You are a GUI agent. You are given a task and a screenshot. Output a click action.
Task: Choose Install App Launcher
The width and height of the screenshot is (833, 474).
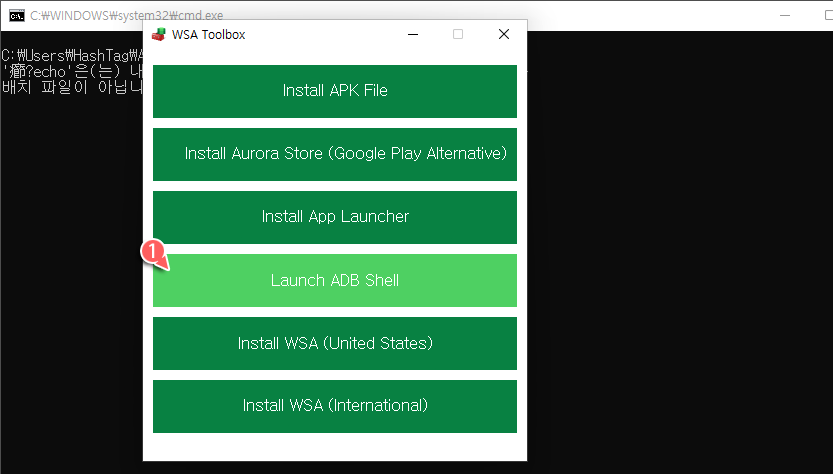tap(335, 217)
